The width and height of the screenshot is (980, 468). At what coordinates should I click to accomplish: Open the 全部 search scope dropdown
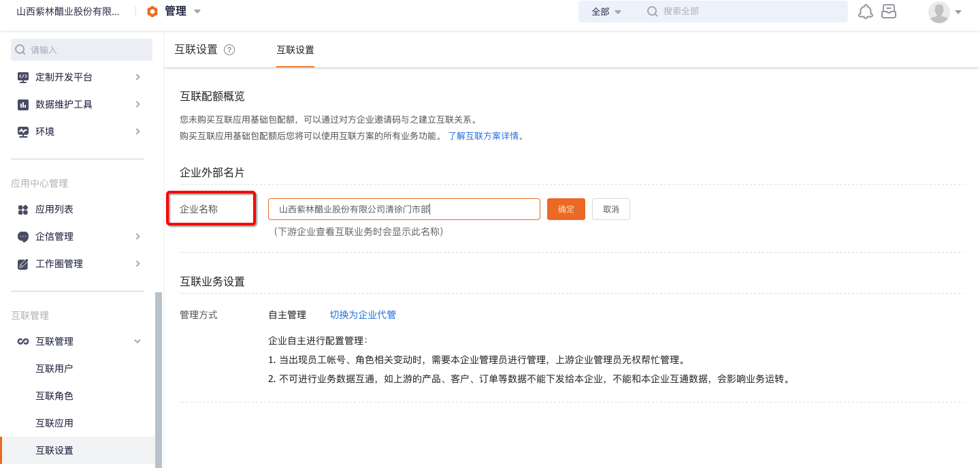607,12
